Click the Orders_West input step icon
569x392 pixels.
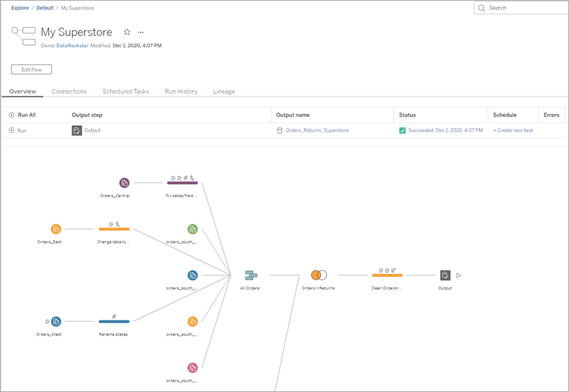(x=56, y=322)
